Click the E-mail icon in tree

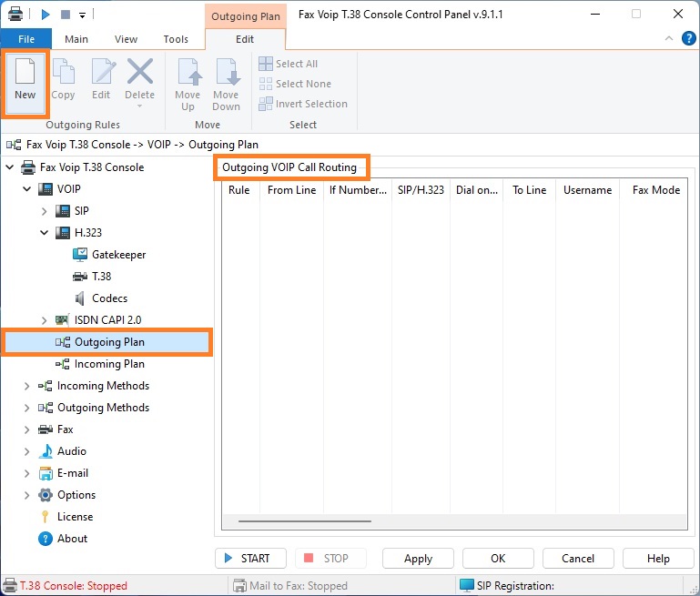pyautogui.click(x=46, y=473)
